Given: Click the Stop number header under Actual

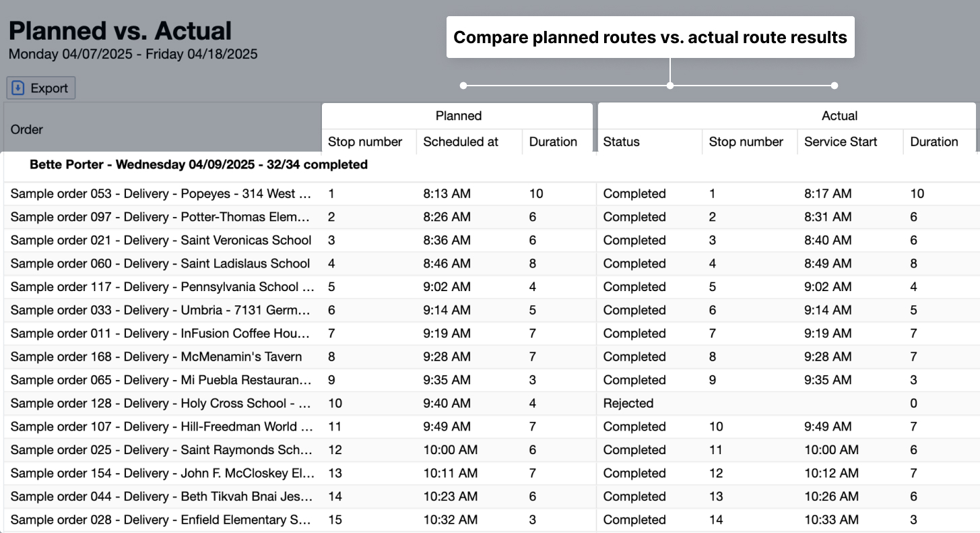Looking at the screenshot, I should pos(746,142).
